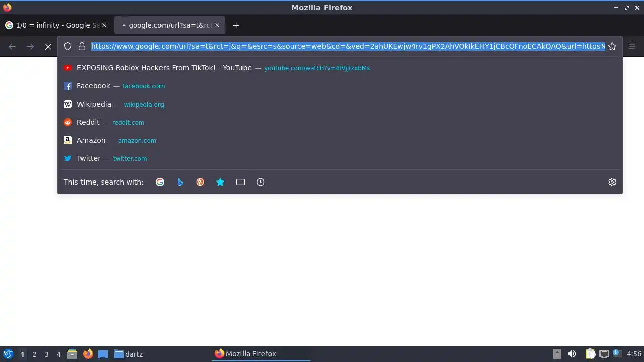The image size is (644, 362).
Task: Open the Reddit suggestion
Action: coord(340,122)
